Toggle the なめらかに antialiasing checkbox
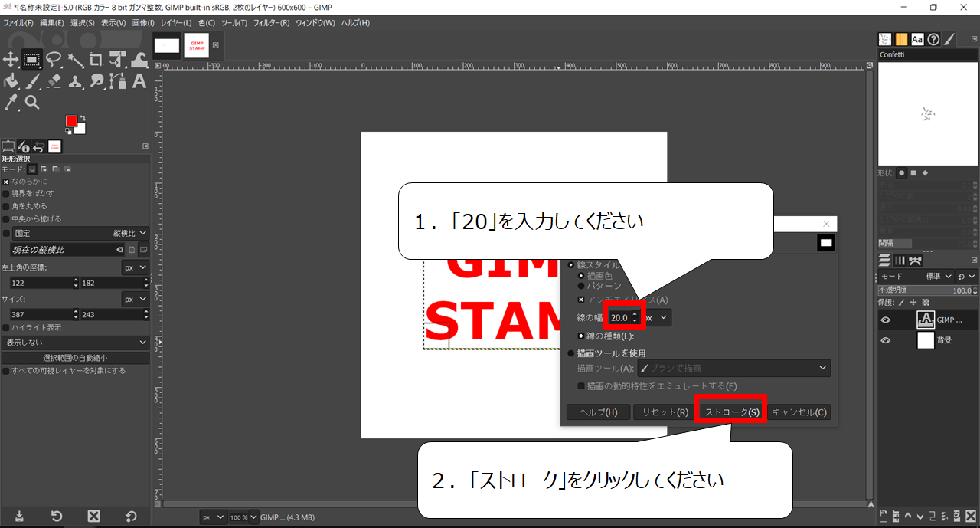This screenshot has height=528, width=980. (x=6, y=182)
